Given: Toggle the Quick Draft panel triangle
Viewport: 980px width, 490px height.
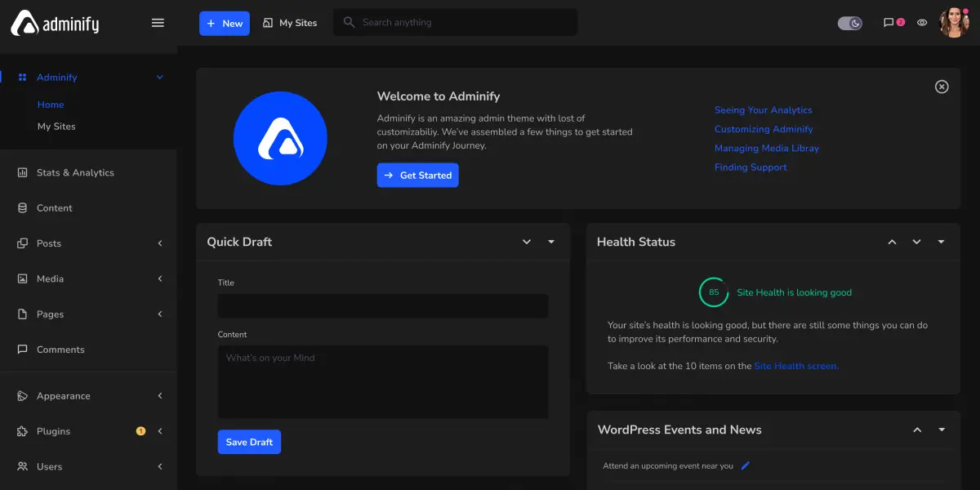Looking at the screenshot, I should (x=551, y=242).
